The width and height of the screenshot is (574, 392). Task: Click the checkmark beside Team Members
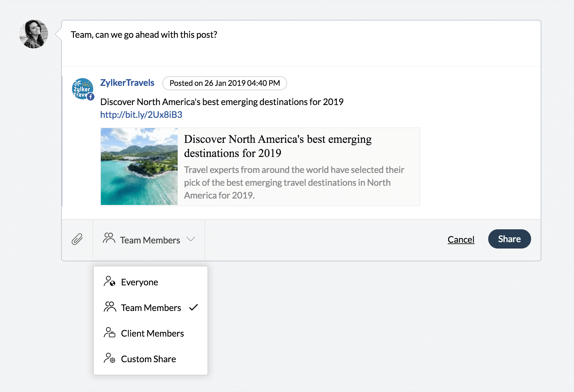pyautogui.click(x=194, y=307)
